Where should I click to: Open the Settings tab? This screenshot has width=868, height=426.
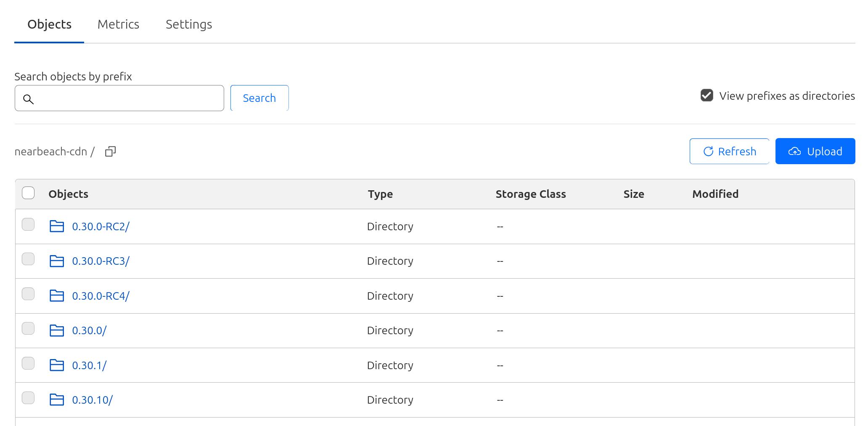coord(188,24)
